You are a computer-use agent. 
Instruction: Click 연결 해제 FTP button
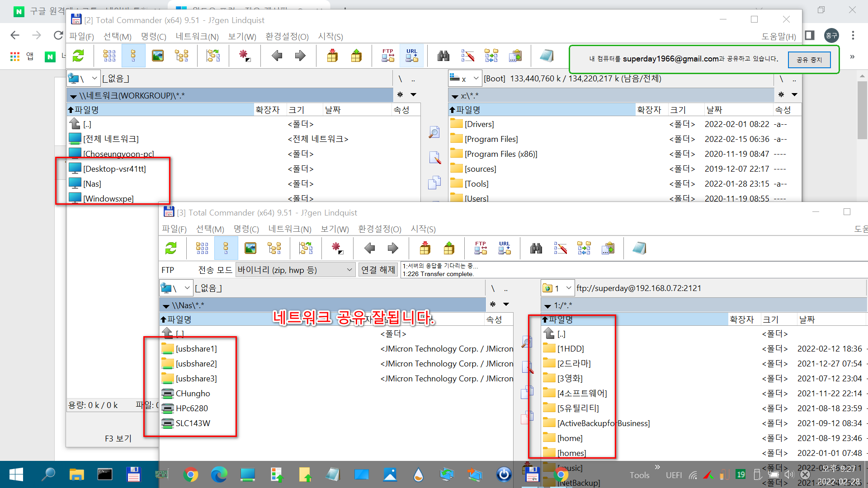378,270
